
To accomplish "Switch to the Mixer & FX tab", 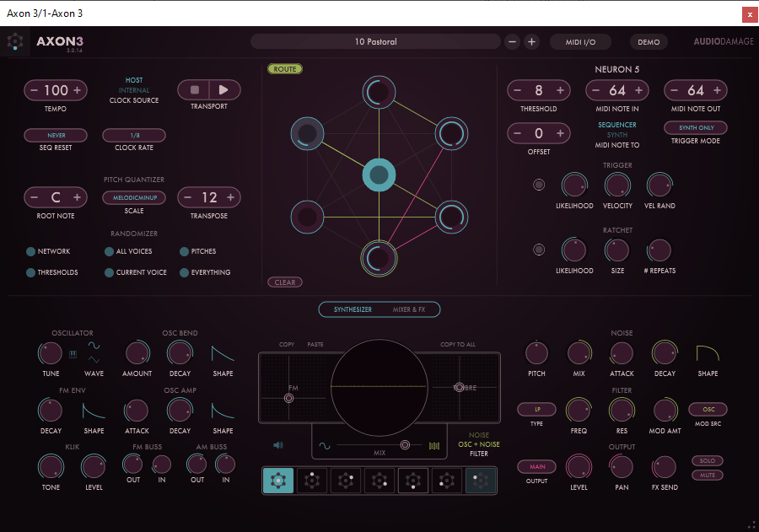I will coord(408,309).
